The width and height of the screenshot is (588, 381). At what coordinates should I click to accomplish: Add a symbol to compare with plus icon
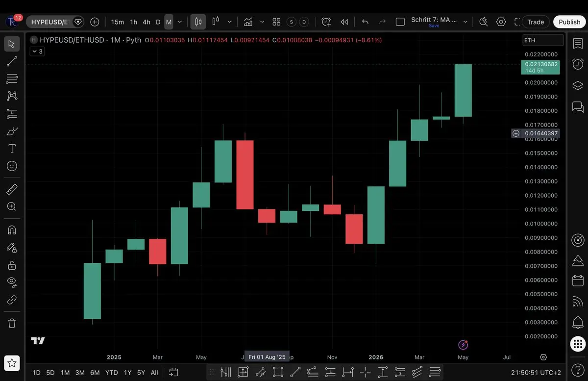pos(95,22)
